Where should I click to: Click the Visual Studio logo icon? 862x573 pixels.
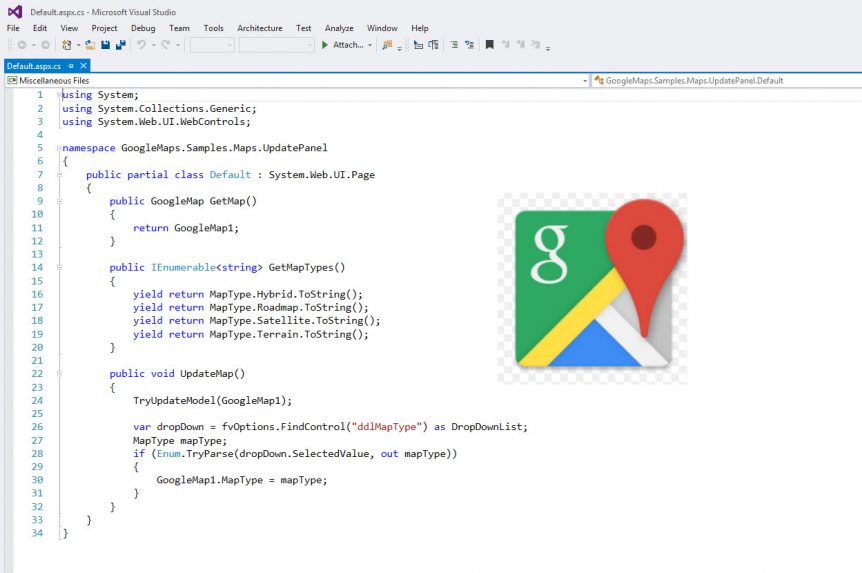tap(15, 11)
